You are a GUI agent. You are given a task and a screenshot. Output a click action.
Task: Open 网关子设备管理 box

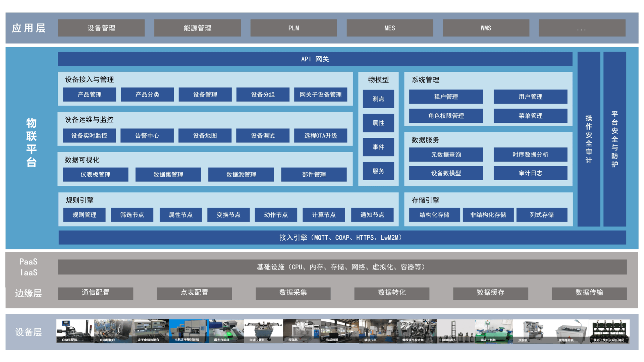(x=321, y=95)
